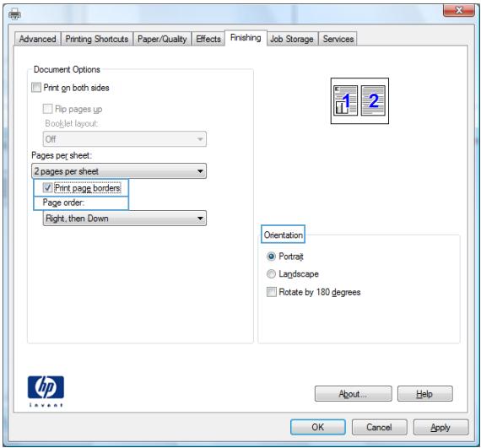Click the printer icon in title bar
The height and width of the screenshot is (448, 481).
pyautogui.click(x=14, y=13)
